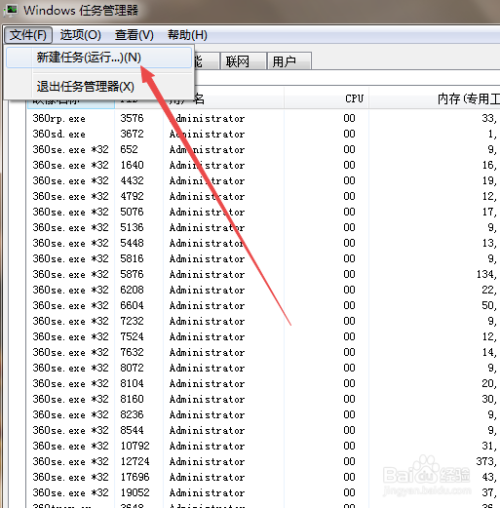Select process with PID 19052
This screenshot has width=500, height=508.
pyautogui.click(x=263, y=493)
